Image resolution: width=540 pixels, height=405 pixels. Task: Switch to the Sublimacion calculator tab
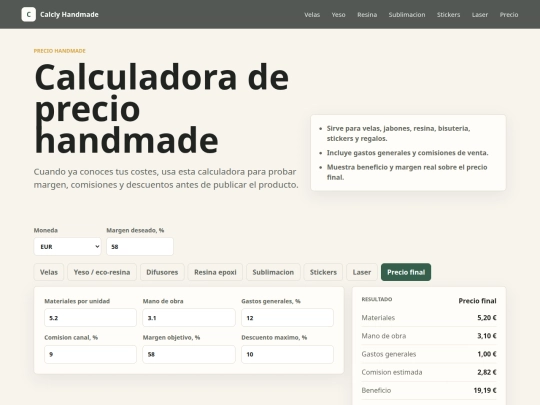(x=273, y=272)
